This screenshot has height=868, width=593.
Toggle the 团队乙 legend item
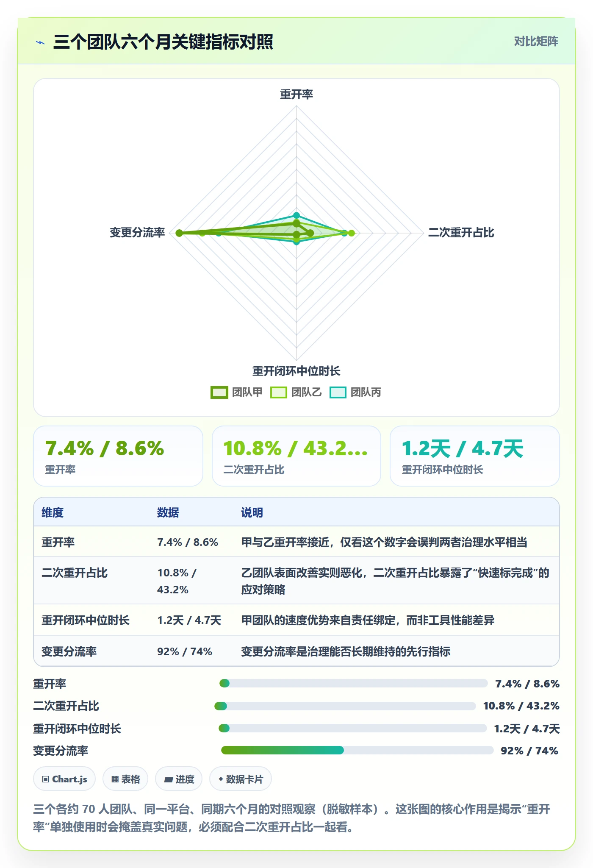(x=296, y=392)
